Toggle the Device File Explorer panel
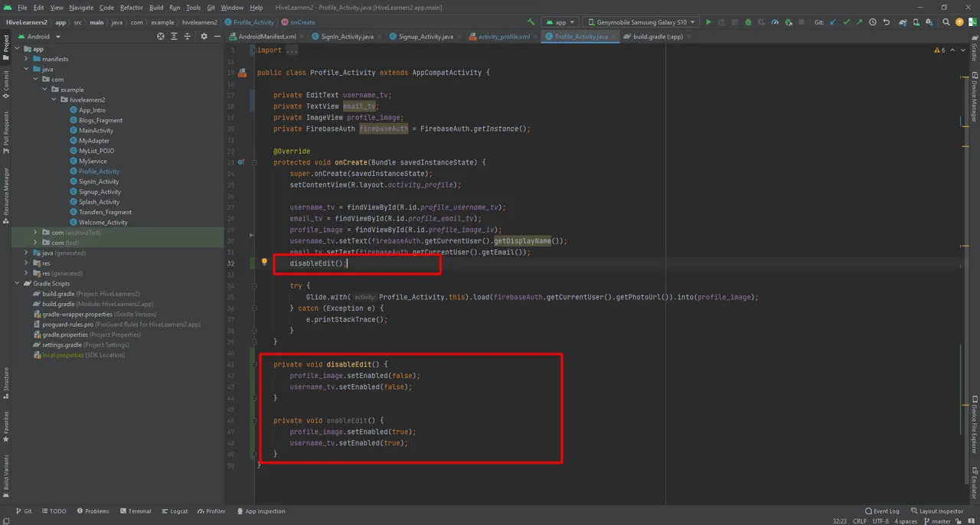 pyautogui.click(x=975, y=424)
